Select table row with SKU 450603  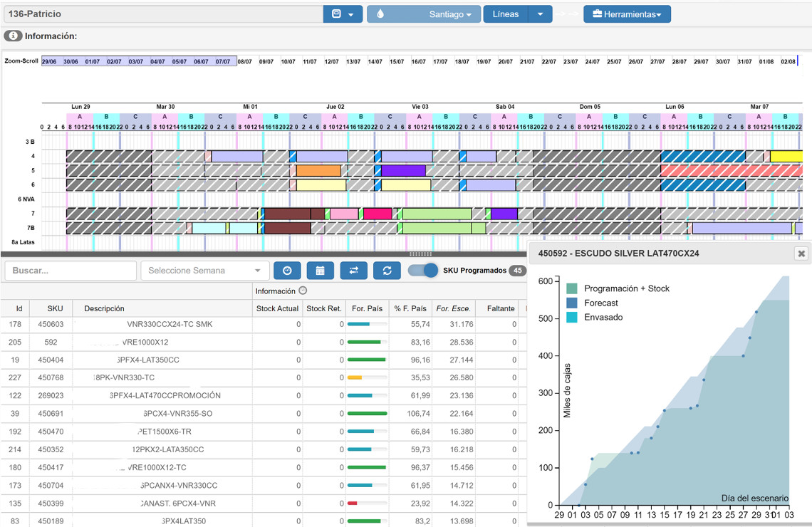click(x=263, y=324)
